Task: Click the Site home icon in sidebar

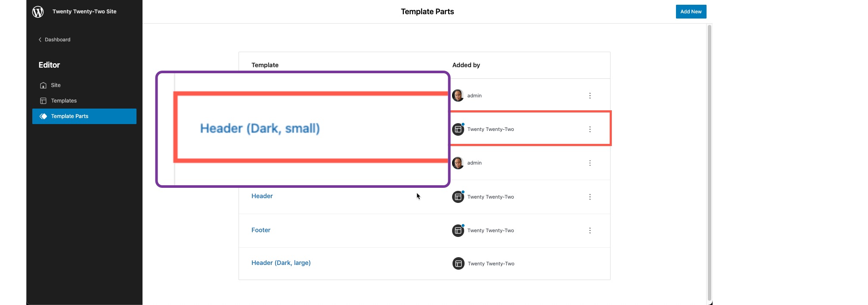Action: click(x=43, y=85)
